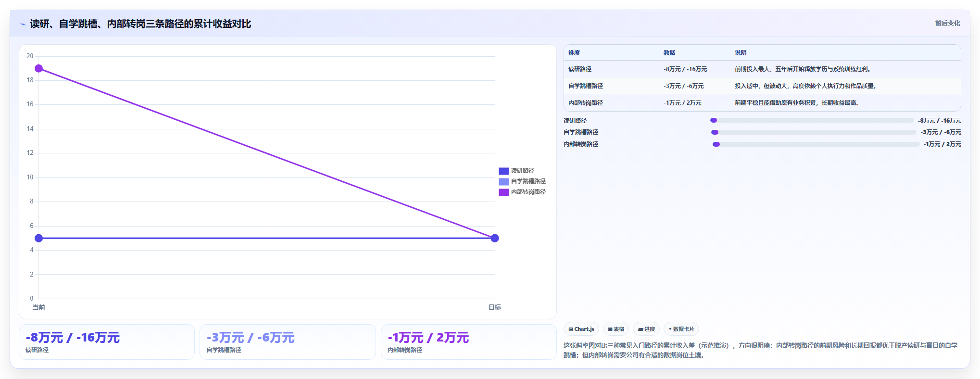Click the y-axis label 20
Viewport: 980px width, 379px height.
click(30, 56)
